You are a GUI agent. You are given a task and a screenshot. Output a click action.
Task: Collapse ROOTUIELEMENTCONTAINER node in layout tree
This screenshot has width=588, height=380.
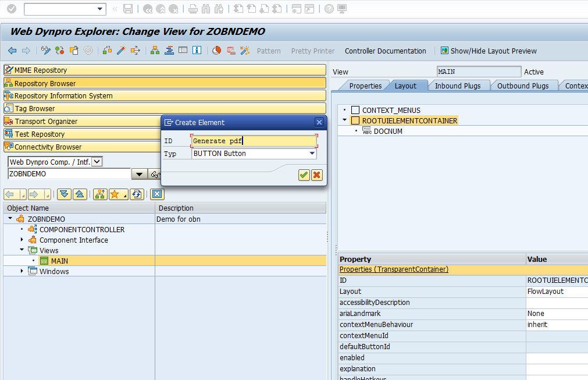[345, 120]
